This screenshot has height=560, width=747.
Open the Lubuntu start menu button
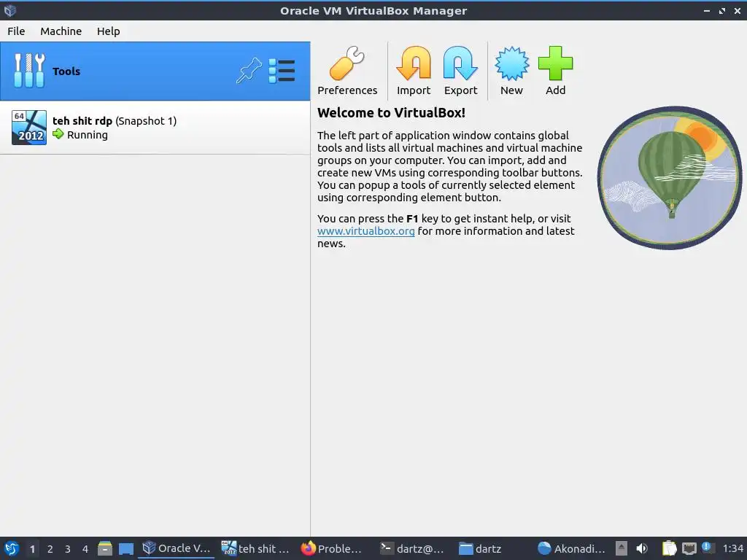click(x=11, y=548)
